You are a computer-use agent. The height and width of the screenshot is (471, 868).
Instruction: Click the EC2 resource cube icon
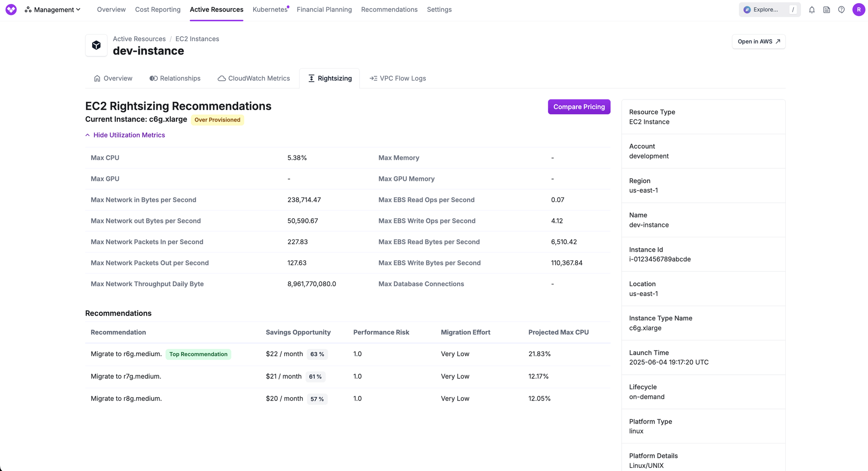[96, 45]
